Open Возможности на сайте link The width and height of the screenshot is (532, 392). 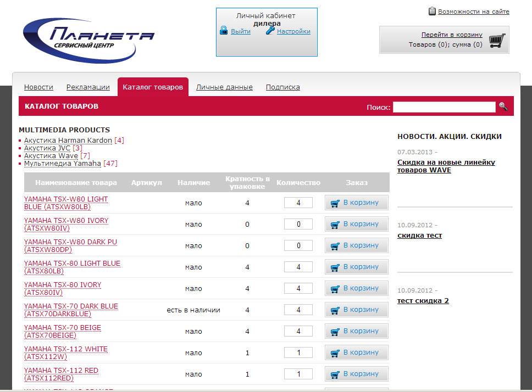(x=474, y=12)
